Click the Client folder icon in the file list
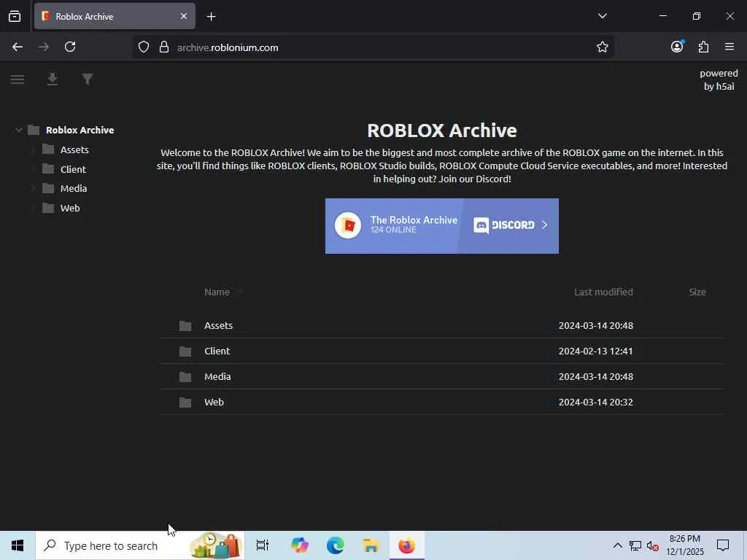The height and width of the screenshot is (560, 747). (185, 351)
